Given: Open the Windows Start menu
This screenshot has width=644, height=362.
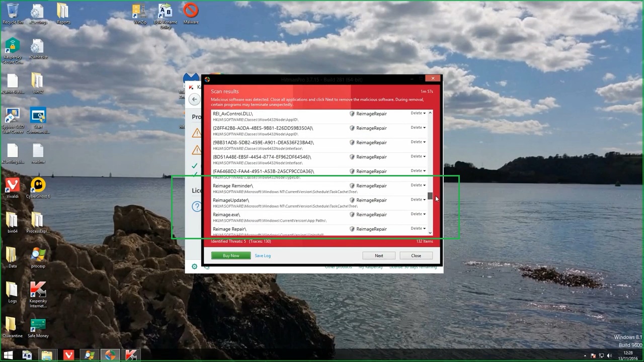Looking at the screenshot, I should coord(9,355).
